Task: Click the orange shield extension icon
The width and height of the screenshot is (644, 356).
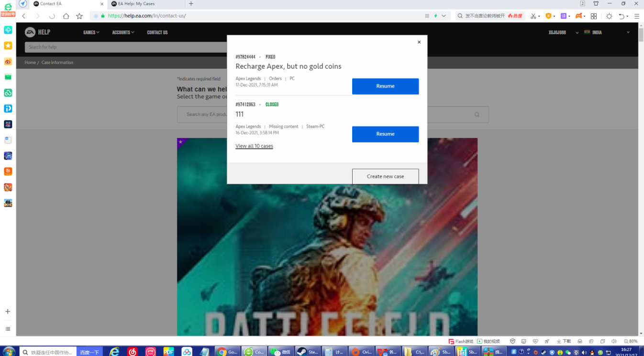Action: point(548,16)
